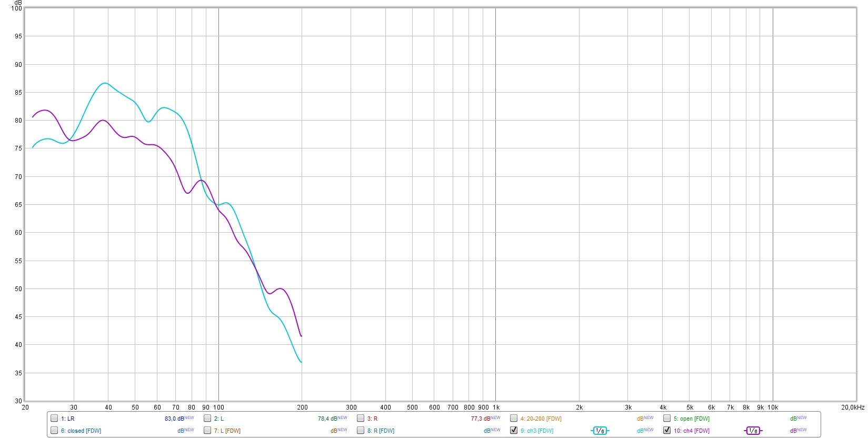This screenshot has width=868, height=438.
Task: Click the 78,4 dB readout for trace L
Action: (x=327, y=419)
